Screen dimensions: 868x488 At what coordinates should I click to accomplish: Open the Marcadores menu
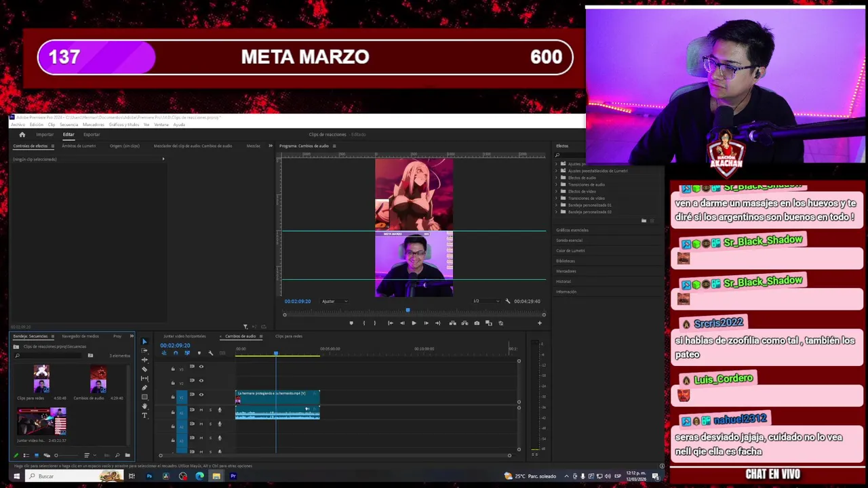coord(94,125)
